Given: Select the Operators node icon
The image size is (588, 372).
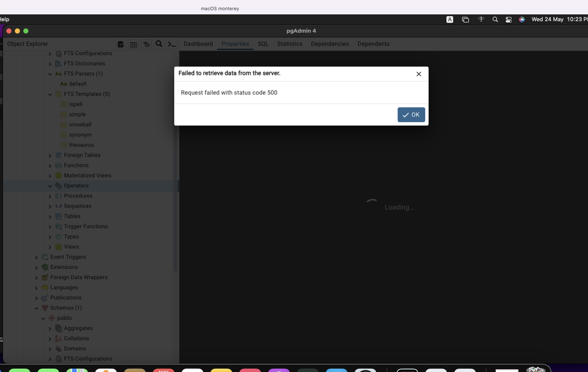Looking at the screenshot, I should [58, 186].
